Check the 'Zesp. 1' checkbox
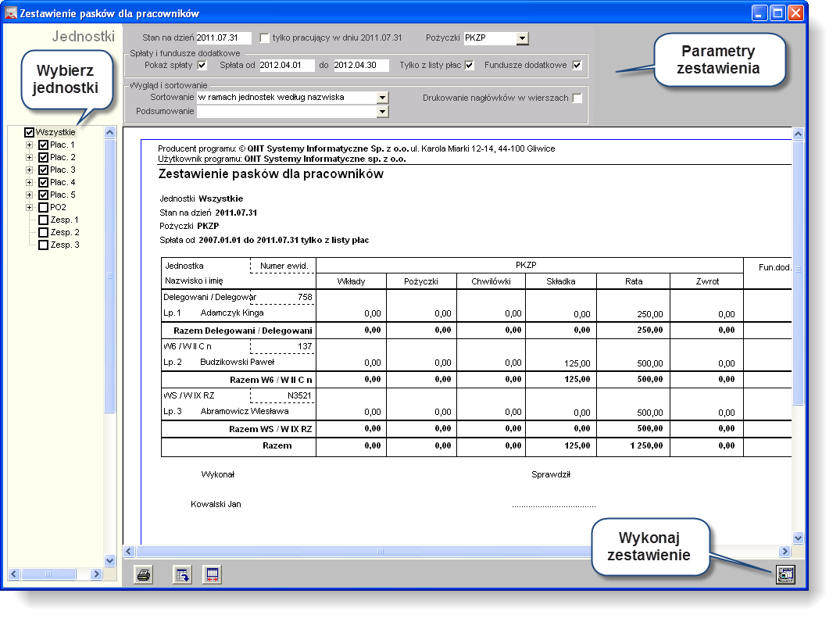The image size is (840, 622). (44, 220)
